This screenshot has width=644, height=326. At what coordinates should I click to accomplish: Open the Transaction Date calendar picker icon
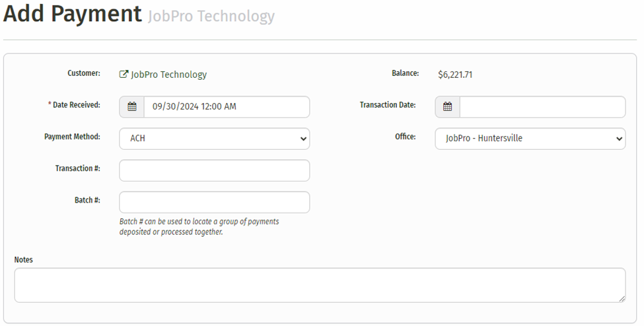click(448, 107)
